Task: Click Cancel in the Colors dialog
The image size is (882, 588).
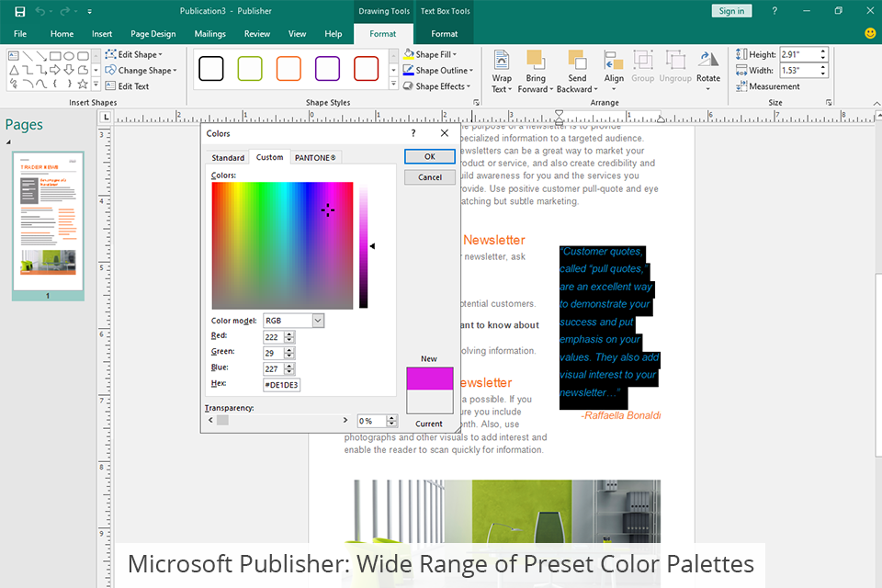Action: coord(430,177)
